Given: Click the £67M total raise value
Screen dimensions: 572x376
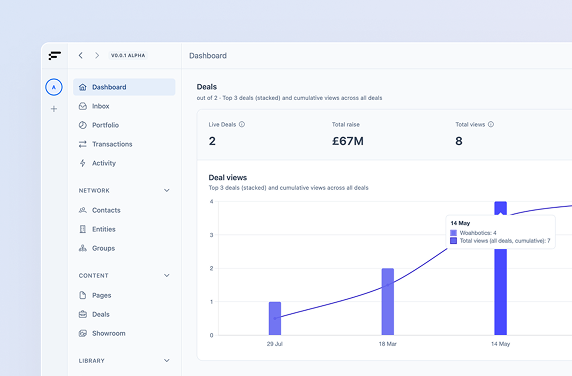Looking at the screenshot, I should tap(348, 141).
